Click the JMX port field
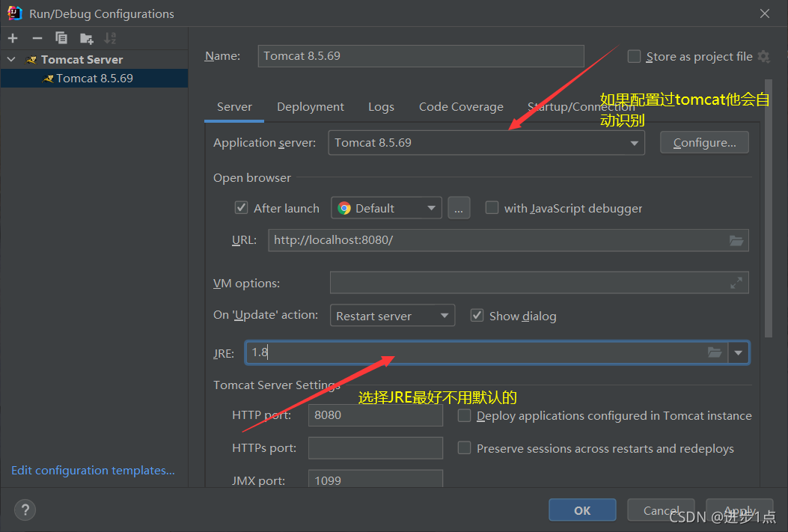This screenshot has width=788, height=532. tap(376, 479)
